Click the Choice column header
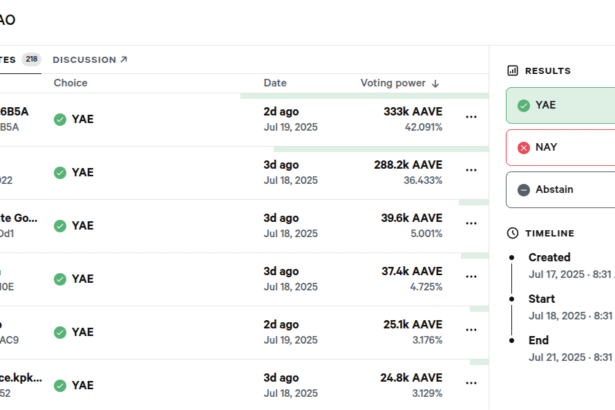615x410 pixels. click(x=71, y=83)
